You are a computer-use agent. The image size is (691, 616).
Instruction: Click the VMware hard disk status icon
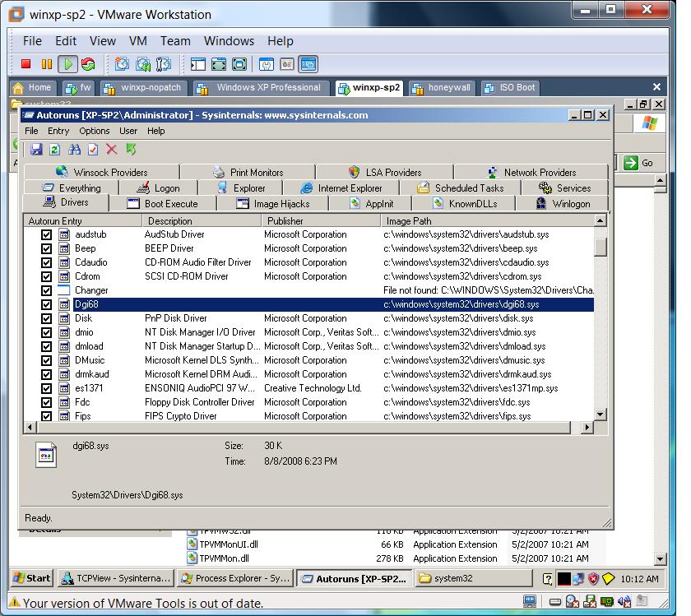coord(554,602)
